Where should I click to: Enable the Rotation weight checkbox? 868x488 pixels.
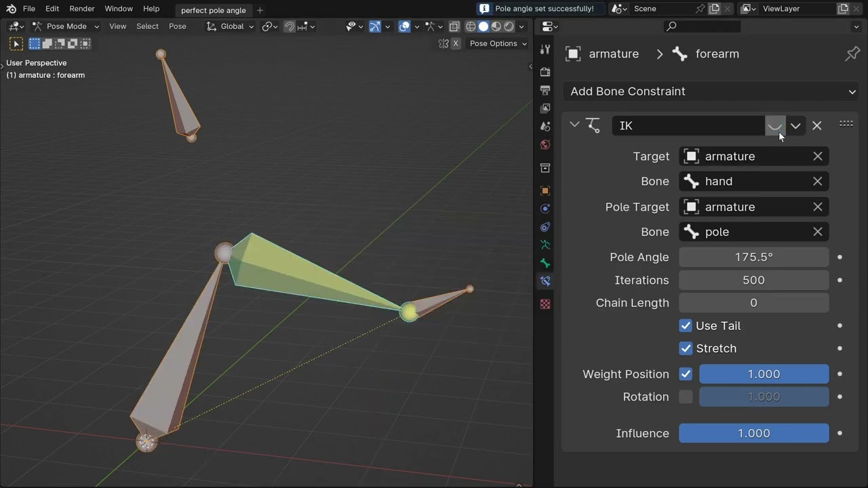pos(686,397)
